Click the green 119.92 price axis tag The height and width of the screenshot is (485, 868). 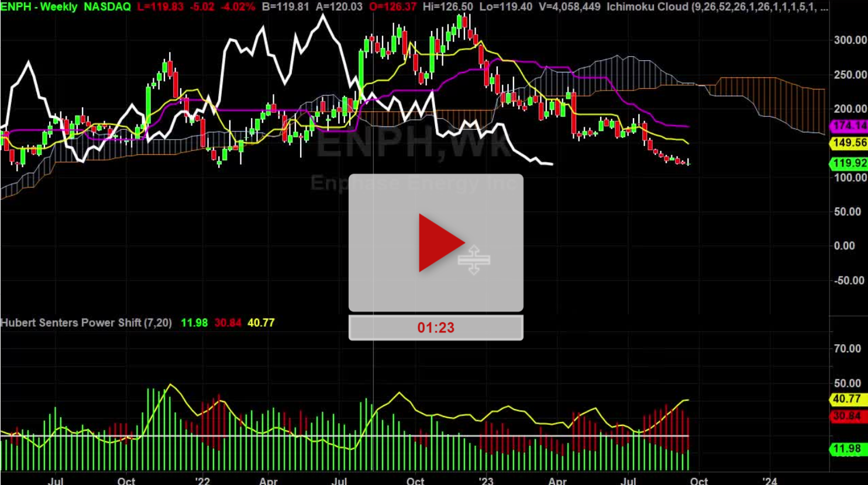pyautogui.click(x=849, y=163)
